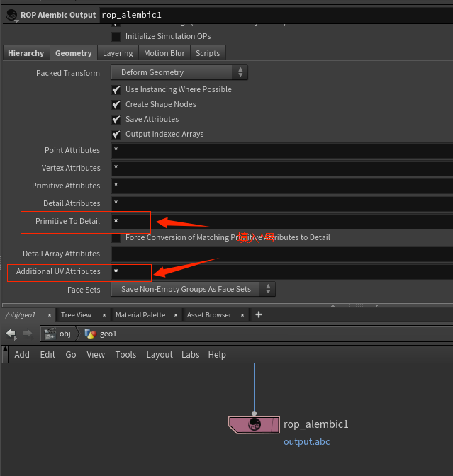Enable Initialize Simulation OPs checkbox

pos(116,37)
